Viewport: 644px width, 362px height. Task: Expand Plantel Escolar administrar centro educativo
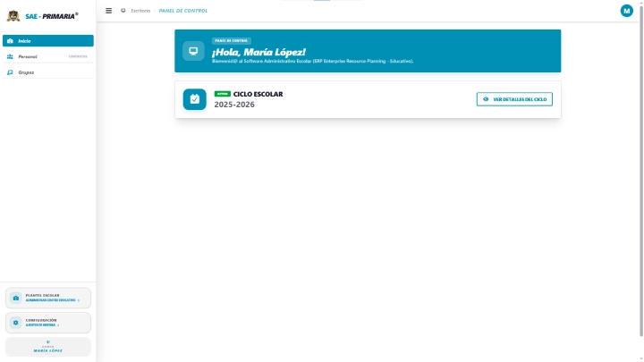click(x=48, y=298)
